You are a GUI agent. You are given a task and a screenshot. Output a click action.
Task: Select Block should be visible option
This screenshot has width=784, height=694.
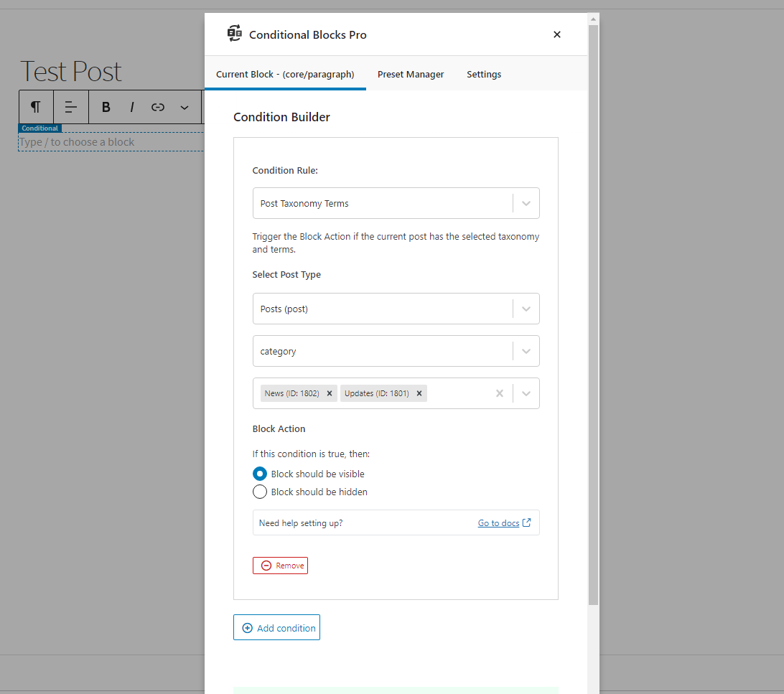pyautogui.click(x=259, y=474)
